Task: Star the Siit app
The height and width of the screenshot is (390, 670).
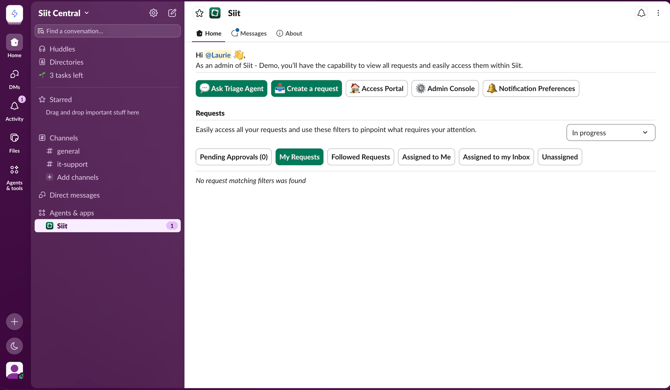Action: [x=199, y=13]
